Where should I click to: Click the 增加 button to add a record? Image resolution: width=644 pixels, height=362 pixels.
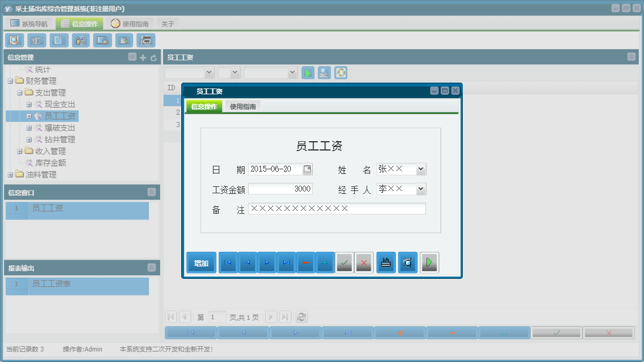(x=201, y=262)
